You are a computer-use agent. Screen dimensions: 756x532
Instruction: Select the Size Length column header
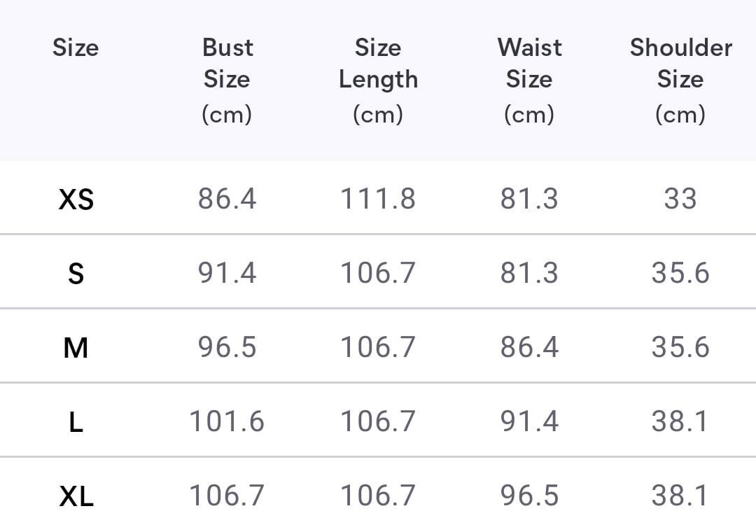[378, 80]
